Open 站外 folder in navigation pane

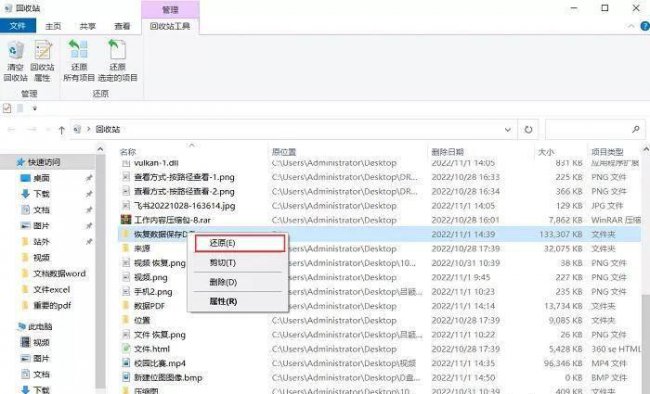(x=41, y=241)
